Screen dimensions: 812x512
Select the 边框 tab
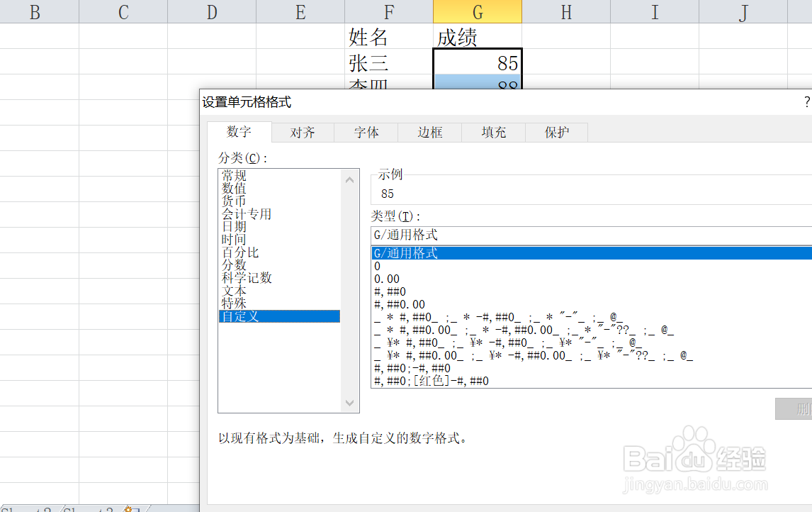coord(430,132)
